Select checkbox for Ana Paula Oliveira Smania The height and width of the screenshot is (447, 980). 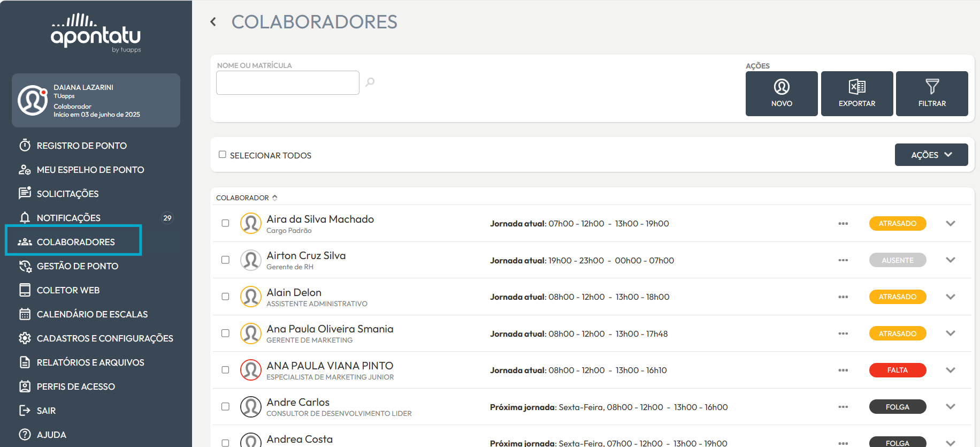(225, 333)
